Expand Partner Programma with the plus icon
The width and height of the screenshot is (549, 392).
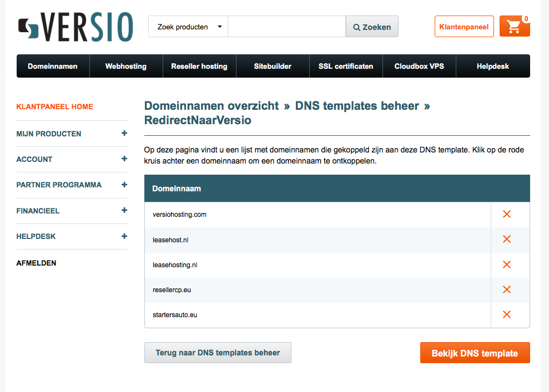click(124, 185)
